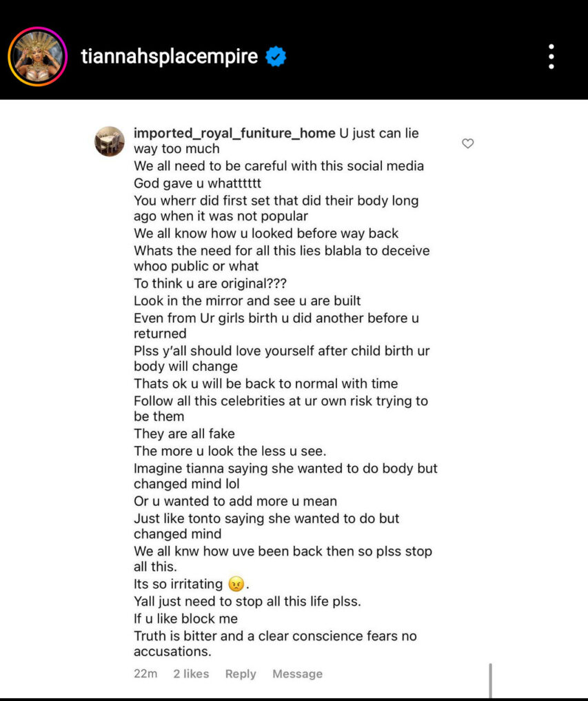Image resolution: width=588 pixels, height=701 pixels.
Task: Click the angry face emoji
Action: 236,584
